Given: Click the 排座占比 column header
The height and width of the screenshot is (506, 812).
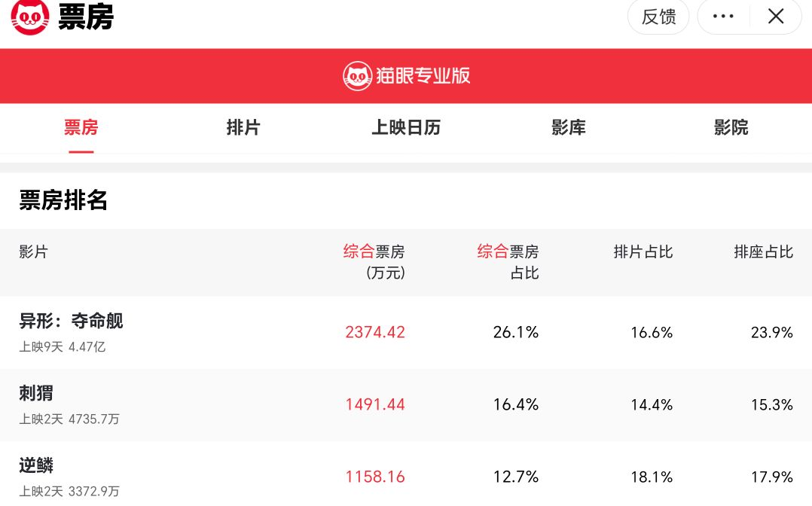Looking at the screenshot, I should click(x=763, y=251).
